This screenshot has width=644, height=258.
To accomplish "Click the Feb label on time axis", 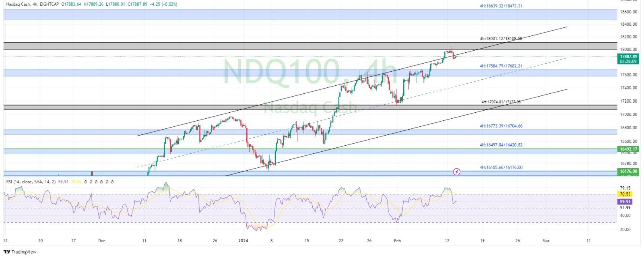I will (x=397, y=241).
